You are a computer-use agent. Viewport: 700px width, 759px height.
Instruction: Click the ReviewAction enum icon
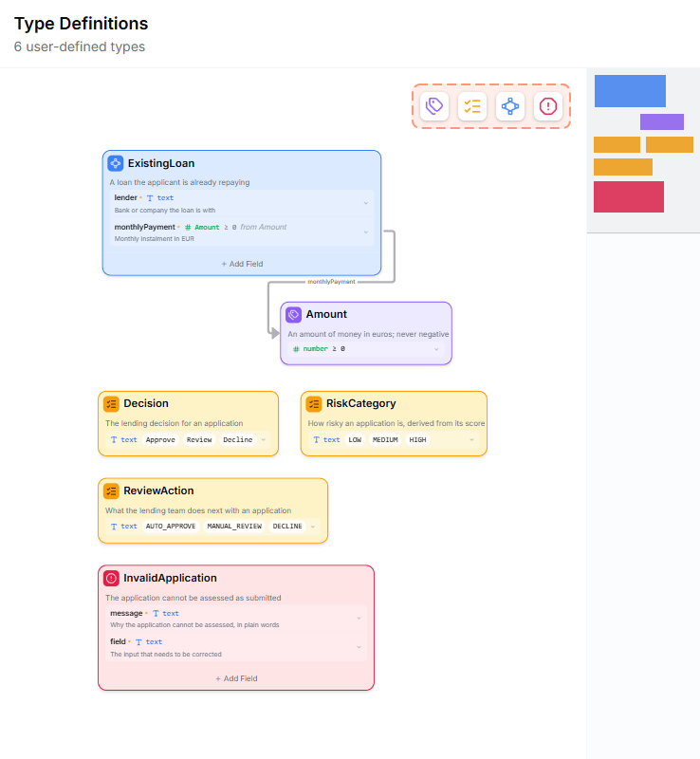111,491
